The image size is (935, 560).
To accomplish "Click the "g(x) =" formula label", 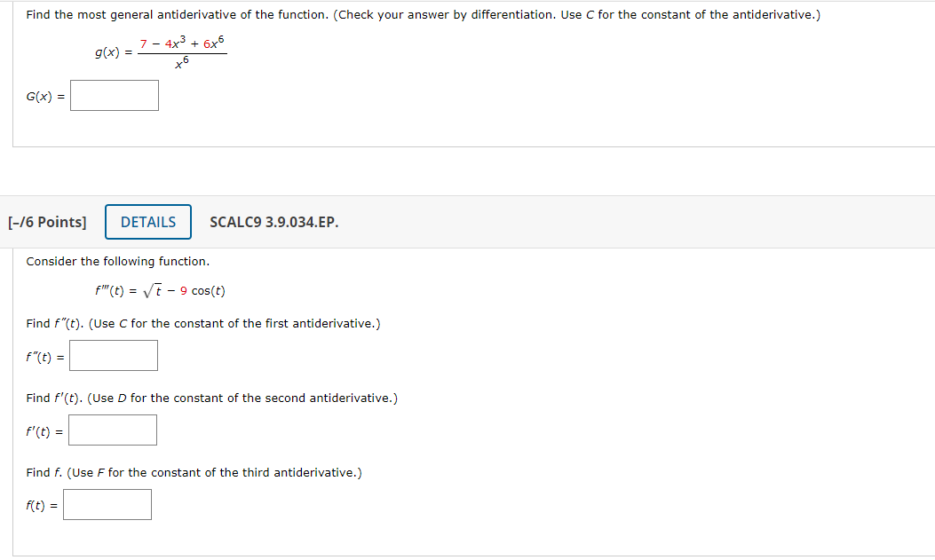I will (114, 53).
